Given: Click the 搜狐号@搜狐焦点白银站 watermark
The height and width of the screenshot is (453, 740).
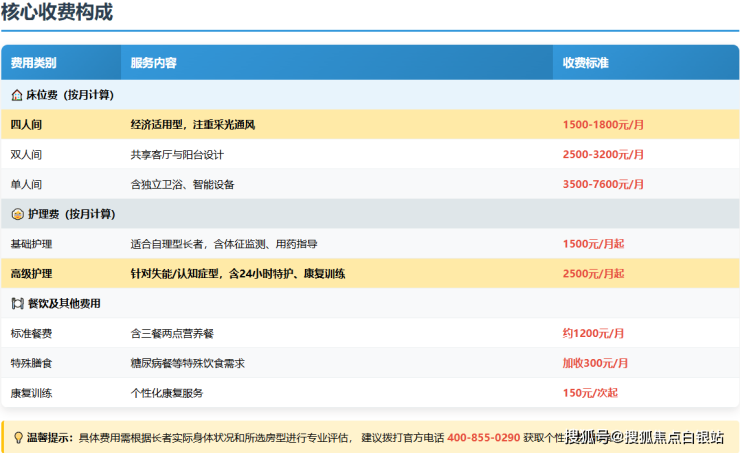Looking at the screenshot, I should (645, 437).
